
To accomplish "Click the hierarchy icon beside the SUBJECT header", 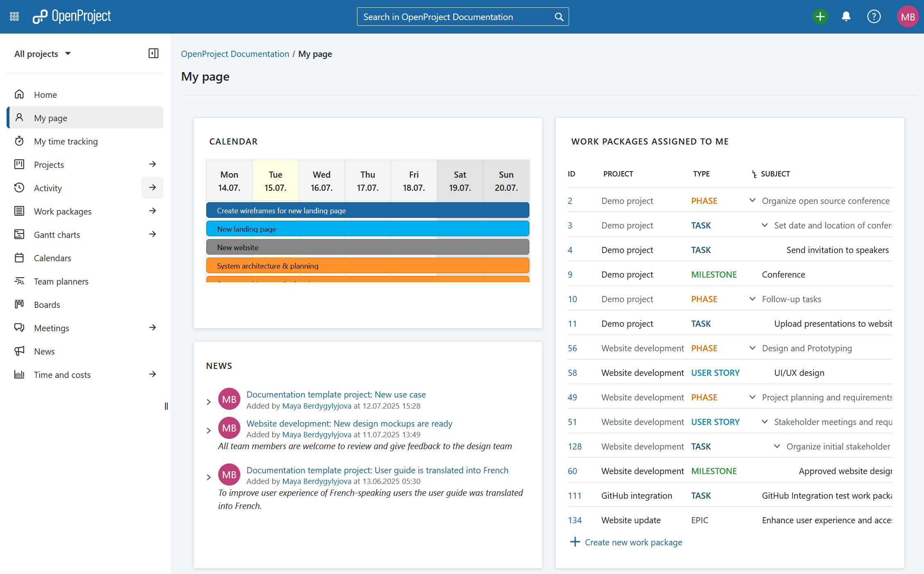I will pyautogui.click(x=754, y=174).
